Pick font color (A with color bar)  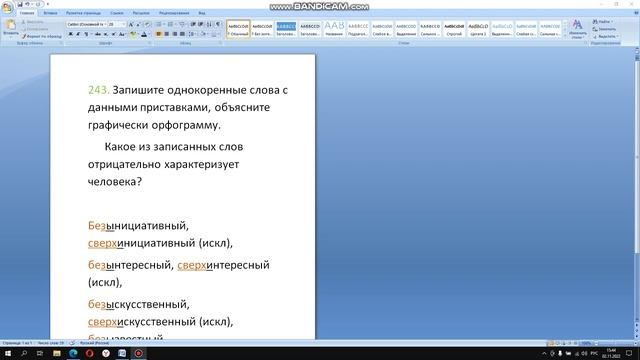pyautogui.click(x=144, y=34)
